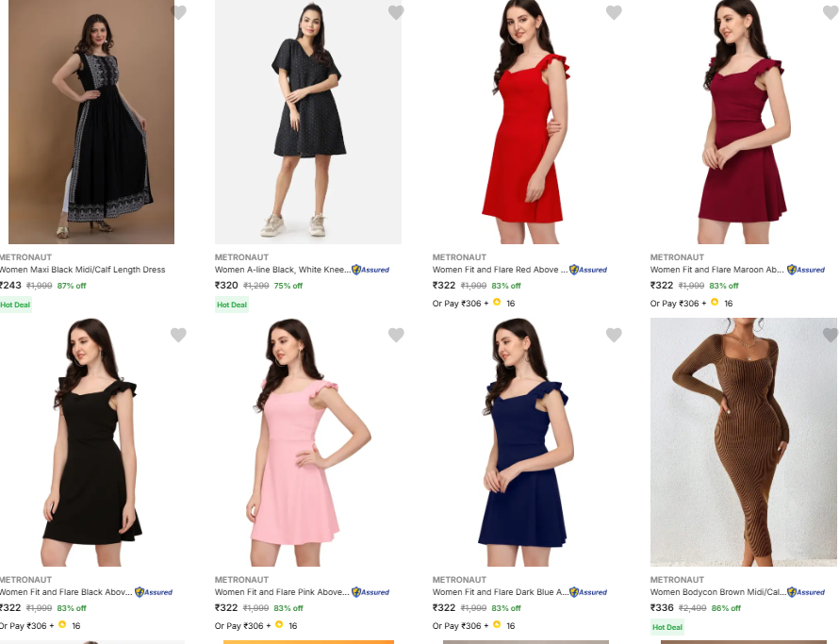
Task: Click the red fit and flare dress image
Action: point(524,123)
